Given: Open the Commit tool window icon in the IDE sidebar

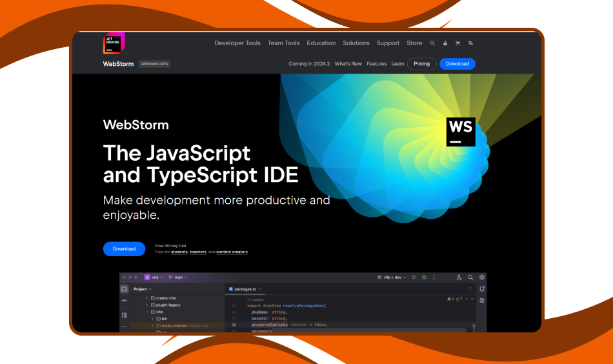Looking at the screenshot, I should click(125, 301).
